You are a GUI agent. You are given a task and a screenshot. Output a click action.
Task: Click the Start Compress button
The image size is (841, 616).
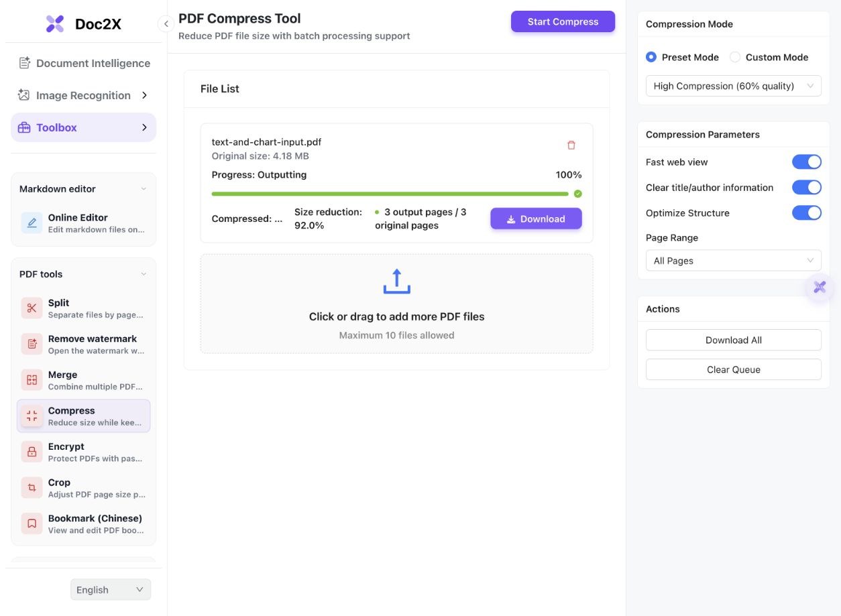(x=563, y=21)
